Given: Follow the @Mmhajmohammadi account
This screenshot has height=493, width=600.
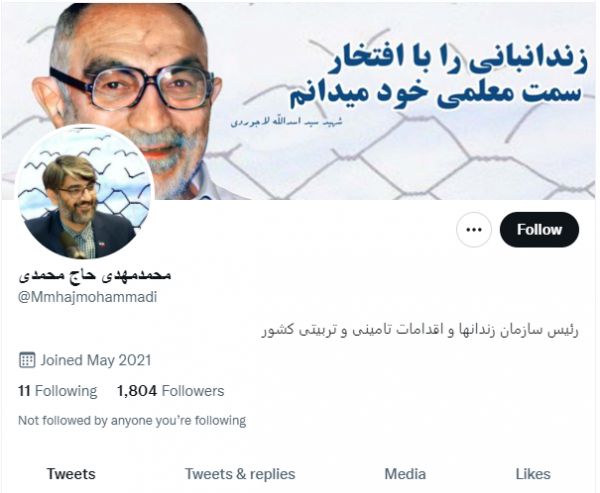Looking at the screenshot, I should pyautogui.click(x=539, y=230).
